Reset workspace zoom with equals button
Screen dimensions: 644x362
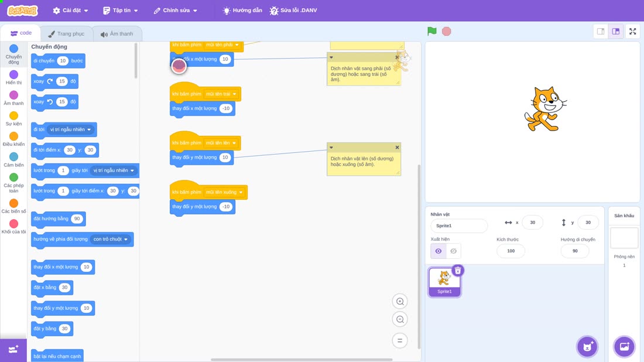pyautogui.click(x=400, y=340)
